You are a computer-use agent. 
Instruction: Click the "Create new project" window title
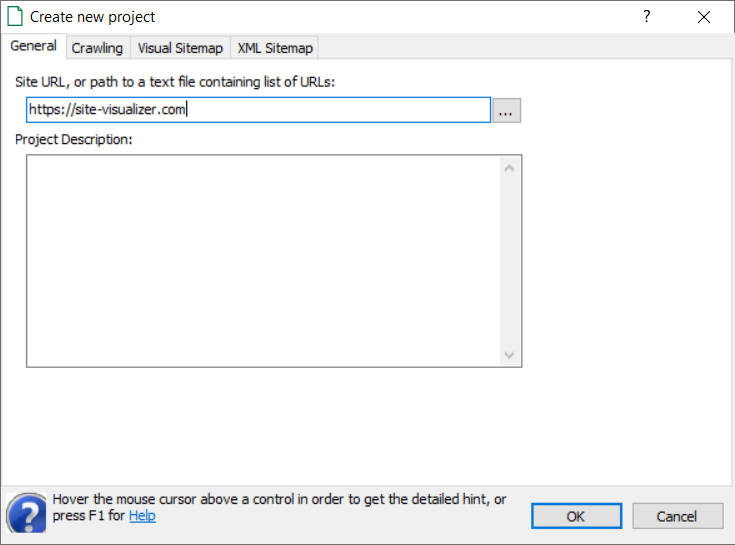click(x=93, y=17)
